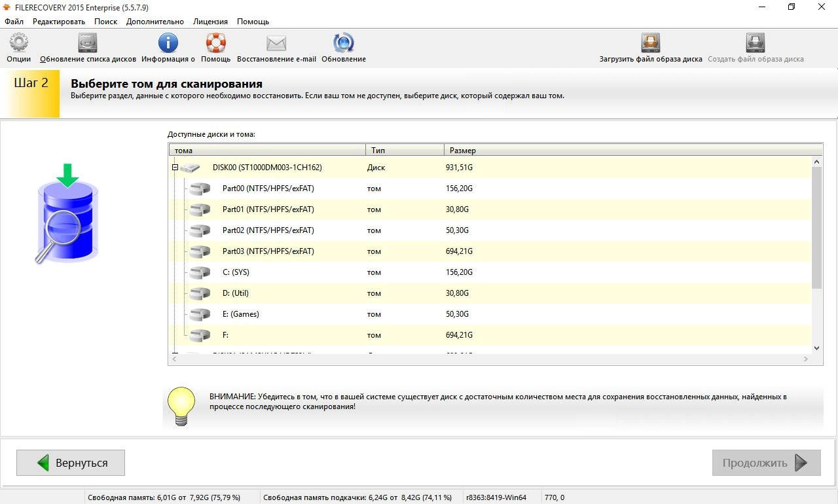Open Информация о toolbar icon

168,43
